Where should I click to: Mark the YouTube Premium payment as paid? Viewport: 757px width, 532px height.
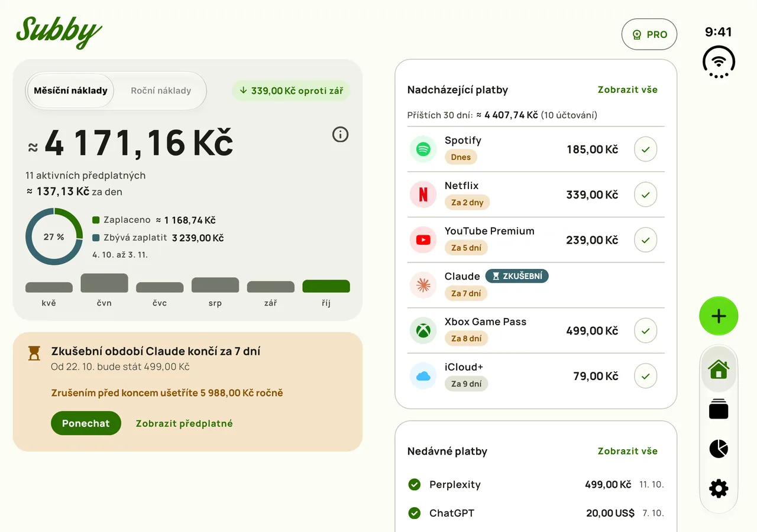click(x=645, y=240)
